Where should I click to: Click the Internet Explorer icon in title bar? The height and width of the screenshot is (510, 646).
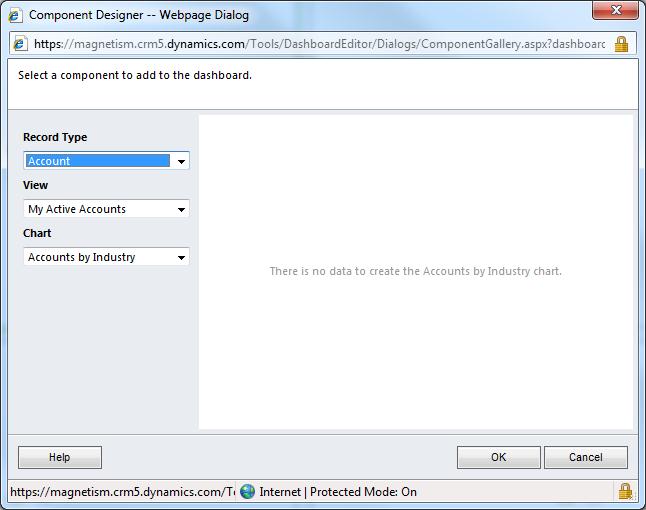(x=15, y=16)
